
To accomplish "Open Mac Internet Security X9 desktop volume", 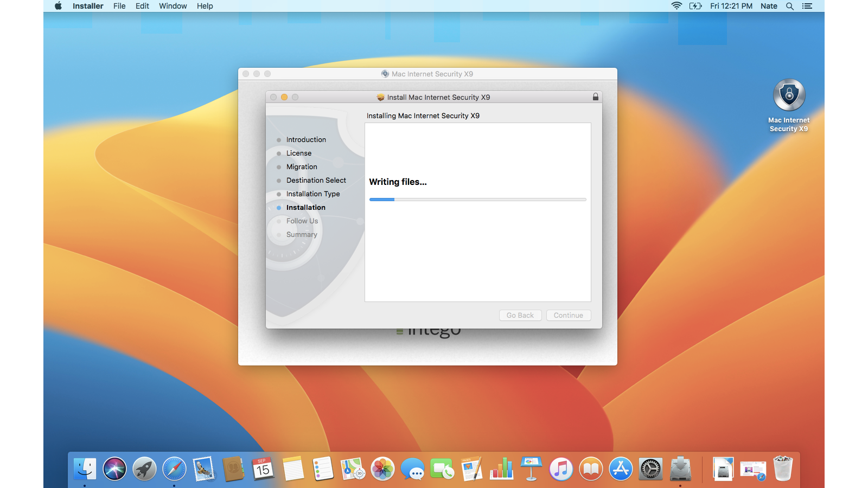I will pyautogui.click(x=789, y=106).
